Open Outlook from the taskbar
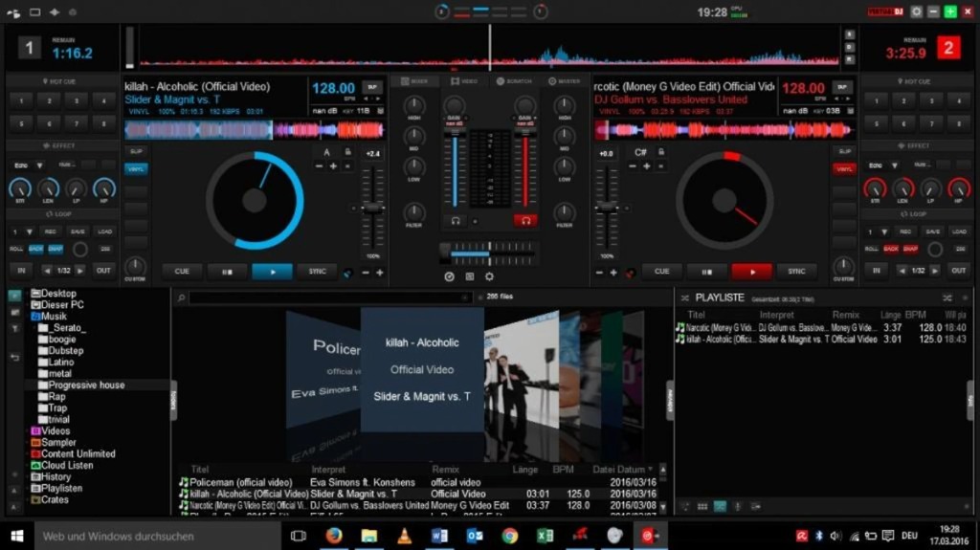980x550 pixels. click(x=475, y=536)
